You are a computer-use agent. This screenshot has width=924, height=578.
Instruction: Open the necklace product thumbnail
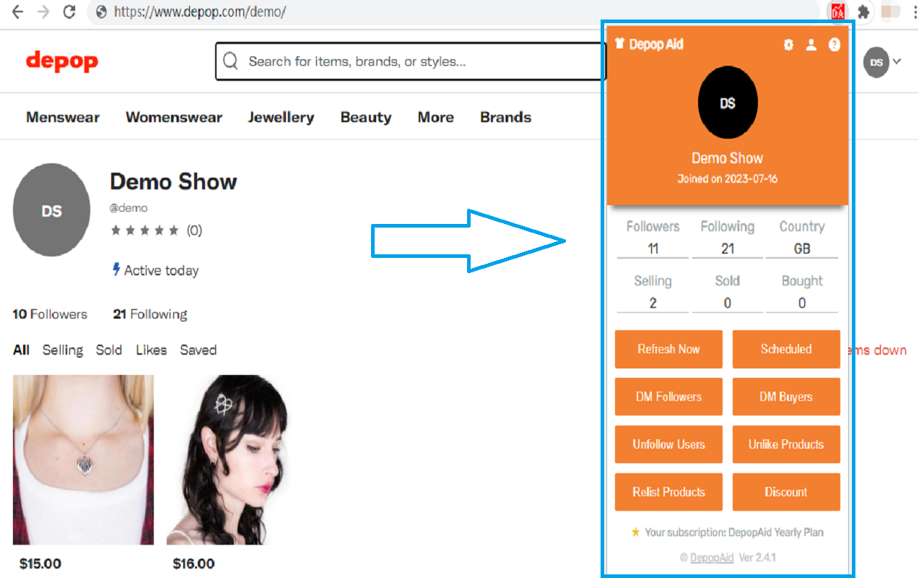(83, 460)
